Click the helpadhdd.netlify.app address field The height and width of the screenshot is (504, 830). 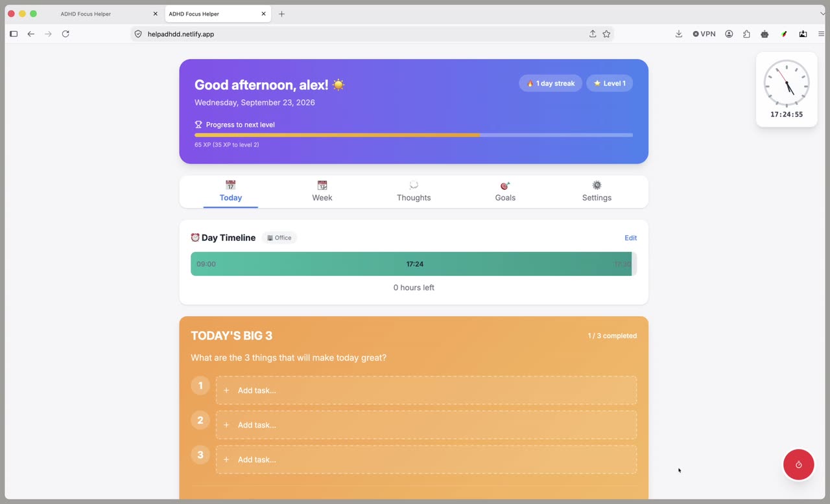372,34
